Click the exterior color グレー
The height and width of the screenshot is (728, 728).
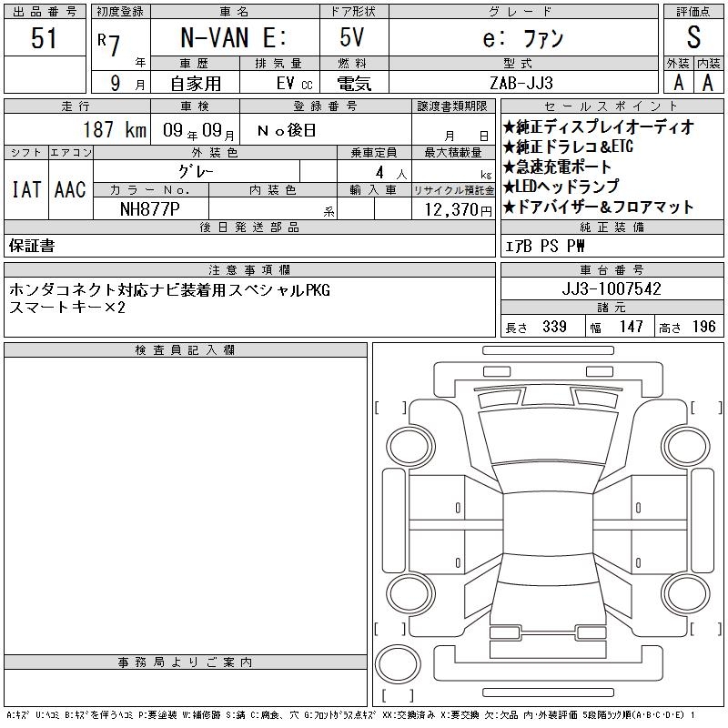coord(197,171)
